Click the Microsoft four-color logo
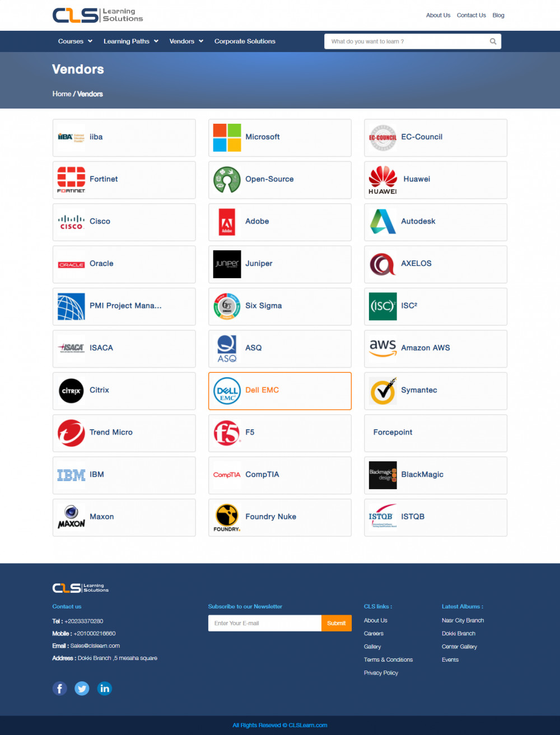This screenshot has height=735, width=560. click(x=227, y=137)
